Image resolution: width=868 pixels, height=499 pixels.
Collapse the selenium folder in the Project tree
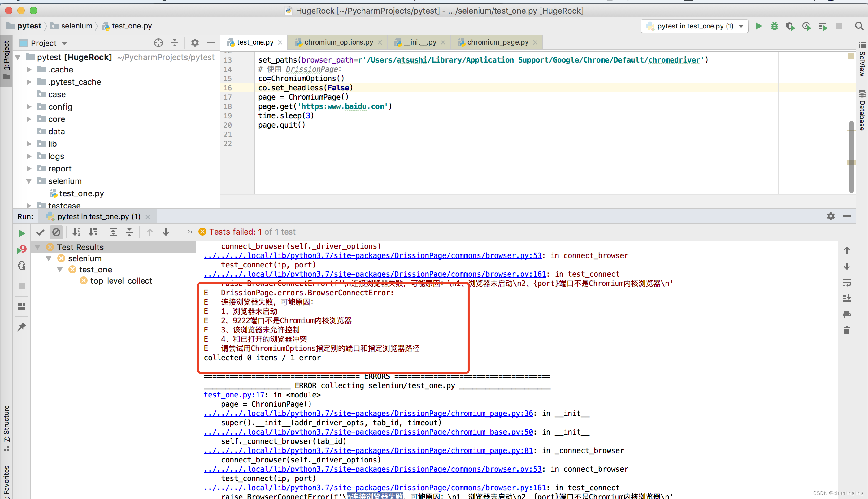(29, 181)
